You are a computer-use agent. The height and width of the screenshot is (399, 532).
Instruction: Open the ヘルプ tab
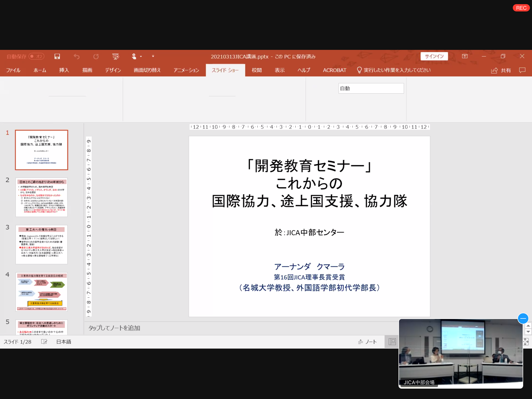coord(304,70)
